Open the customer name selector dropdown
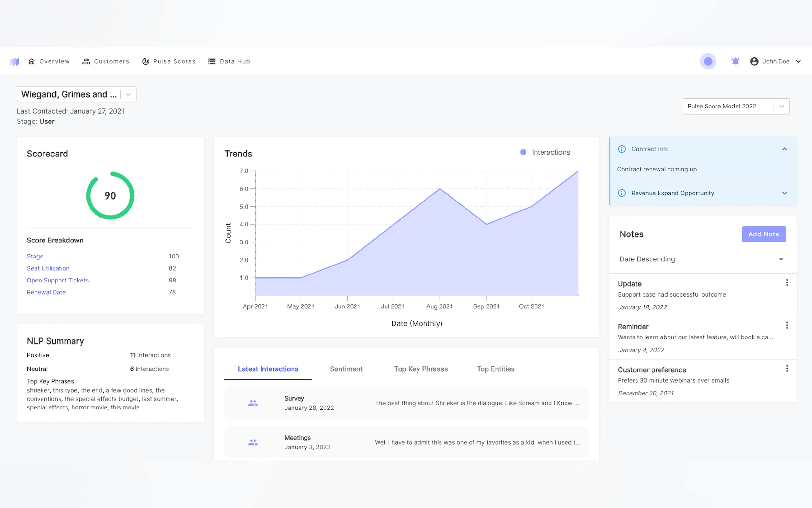The image size is (812, 508). pyautogui.click(x=128, y=94)
